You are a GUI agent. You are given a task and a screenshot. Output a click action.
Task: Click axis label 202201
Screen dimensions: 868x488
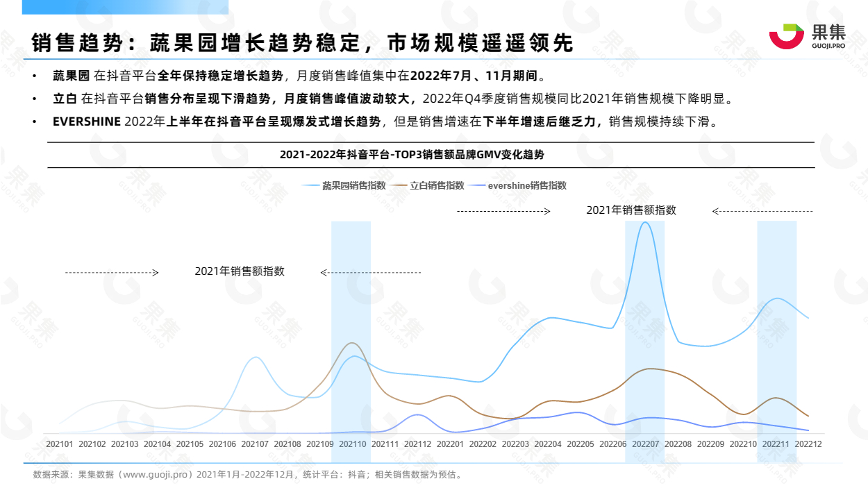pos(451,444)
